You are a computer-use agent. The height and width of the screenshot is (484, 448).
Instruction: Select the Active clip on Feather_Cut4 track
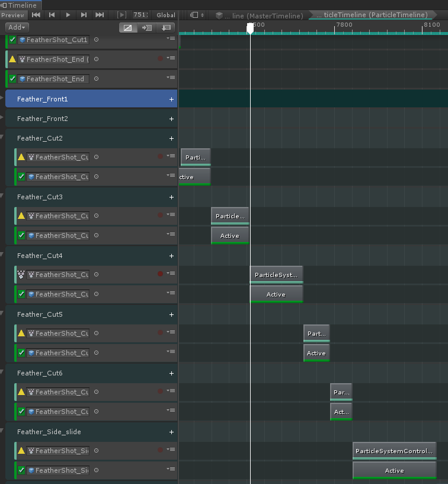pyautogui.click(x=276, y=294)
